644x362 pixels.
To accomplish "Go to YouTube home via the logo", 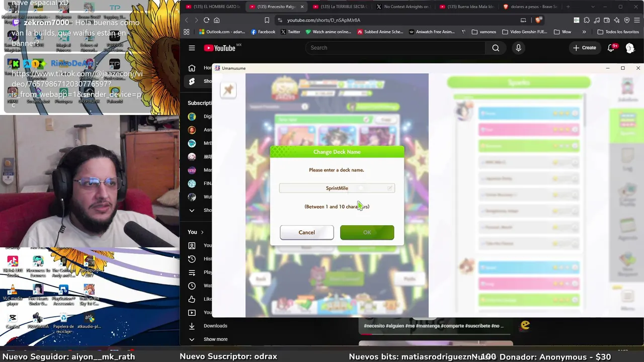I will point(220,48).
